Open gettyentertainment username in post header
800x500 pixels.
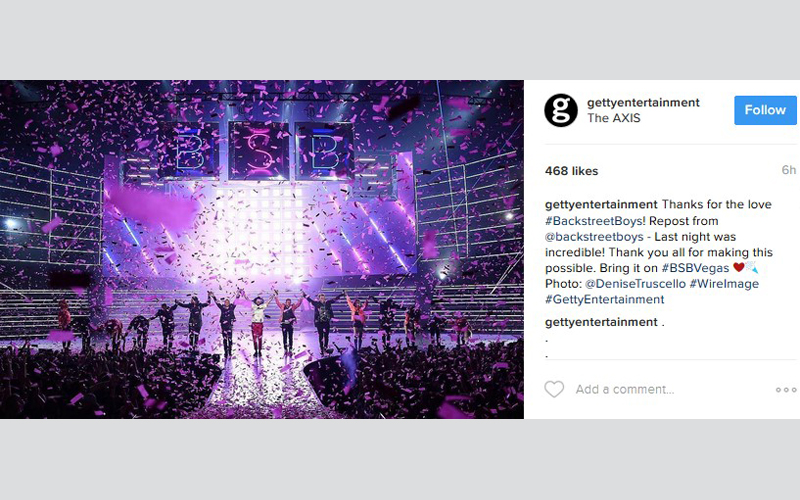(x=643, y=103)
